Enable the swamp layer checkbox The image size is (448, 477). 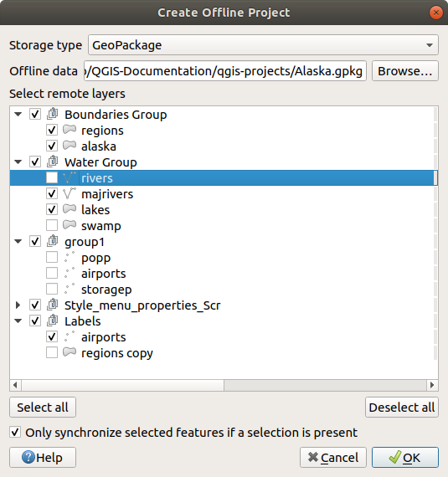(x=52, y=225)
